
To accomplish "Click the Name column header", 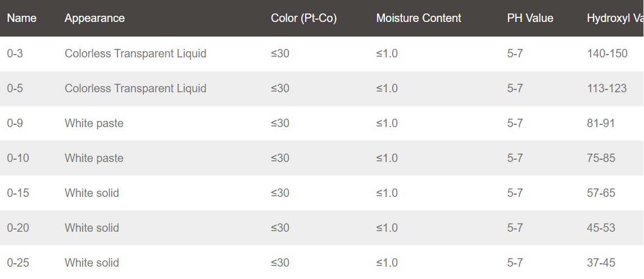I will coord(22,19).
